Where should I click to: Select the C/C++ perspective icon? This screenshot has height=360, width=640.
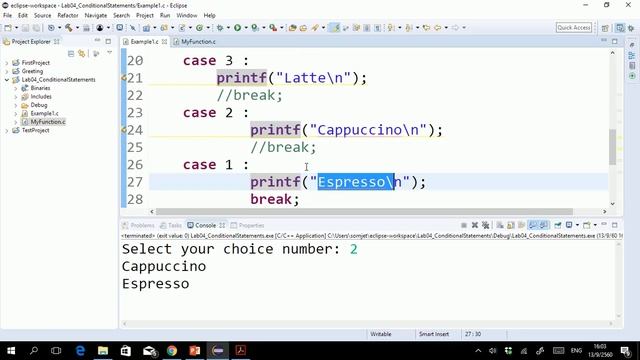pos(620,28)
